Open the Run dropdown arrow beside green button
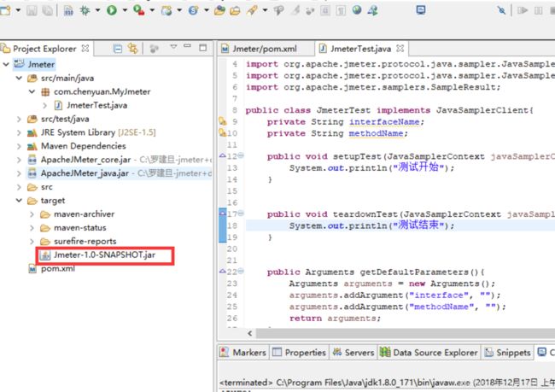555x392 pixels. 125,10
